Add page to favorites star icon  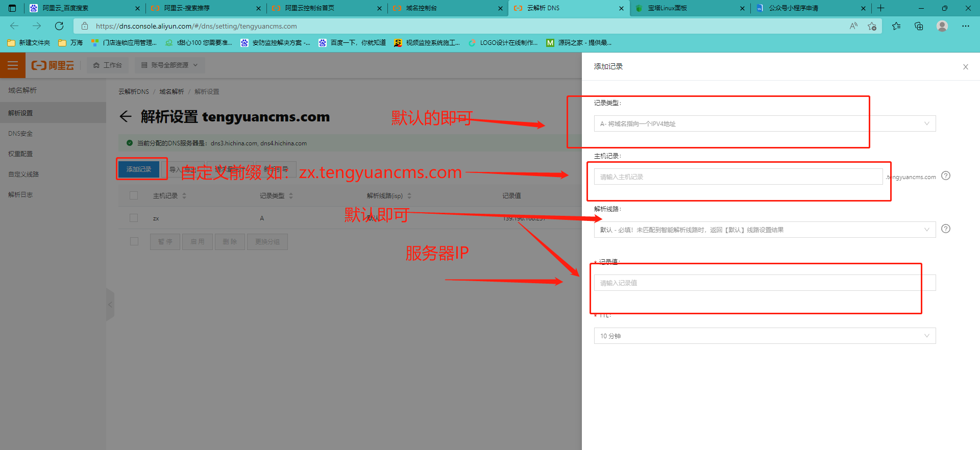pos(872,26)
